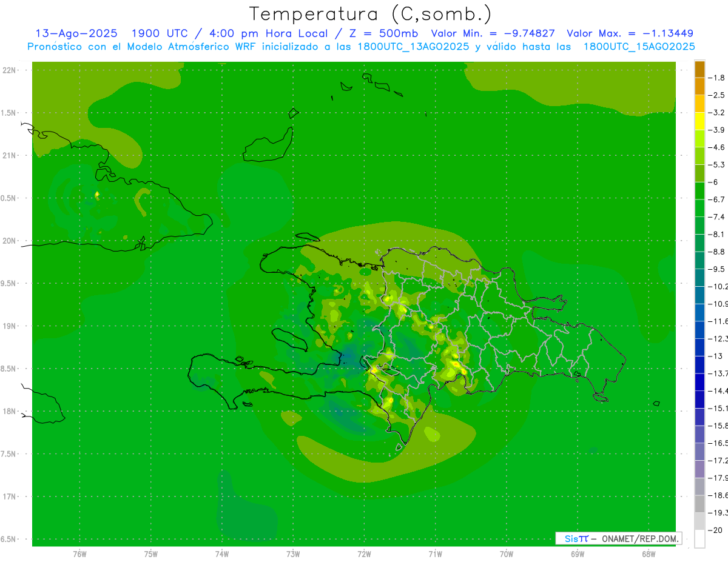
Task: Click the "-15.1" colorbar value
Action: [x=718, y=409]
